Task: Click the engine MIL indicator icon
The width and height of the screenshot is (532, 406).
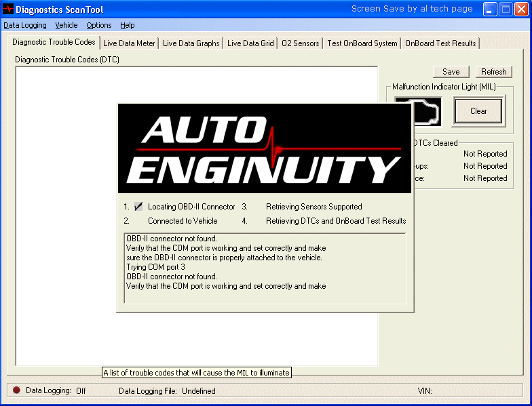Action: tap(418, 110)
